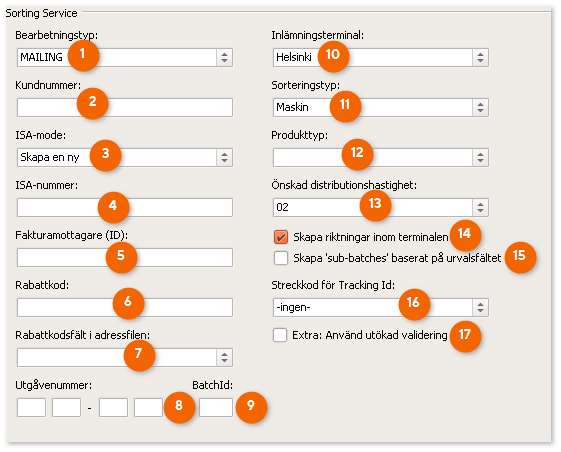Enable 'Skapa sub-batches baserat på urvalsfältet'
Screen dimensions: 561x452
pos(281,258)
